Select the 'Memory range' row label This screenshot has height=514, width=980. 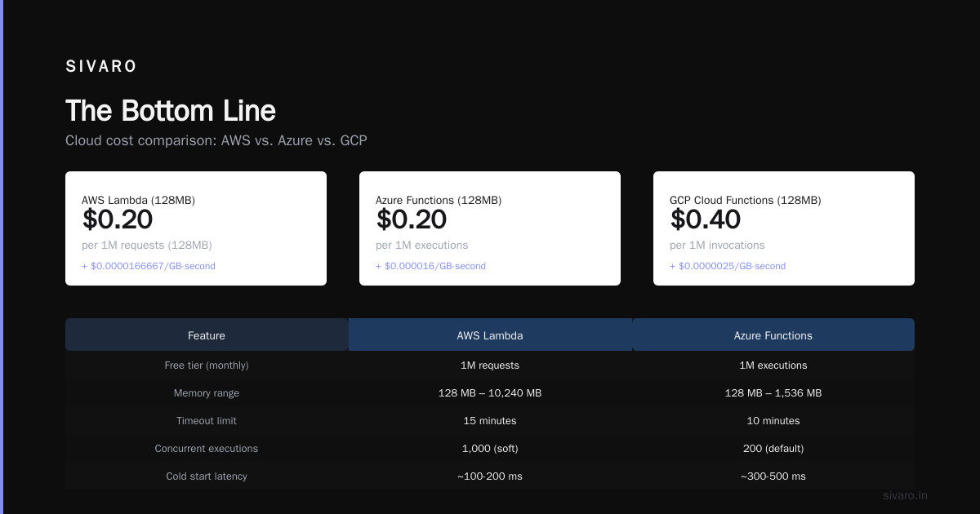coord(207,393)
